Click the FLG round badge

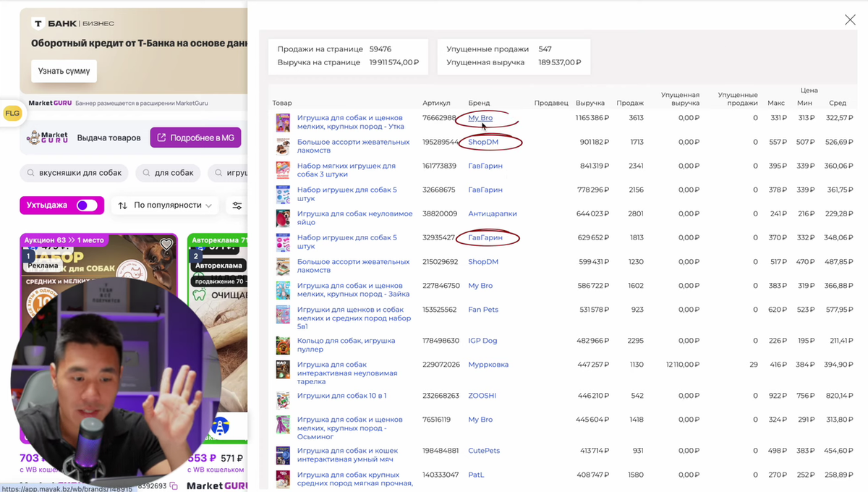(x=12, y=114)
